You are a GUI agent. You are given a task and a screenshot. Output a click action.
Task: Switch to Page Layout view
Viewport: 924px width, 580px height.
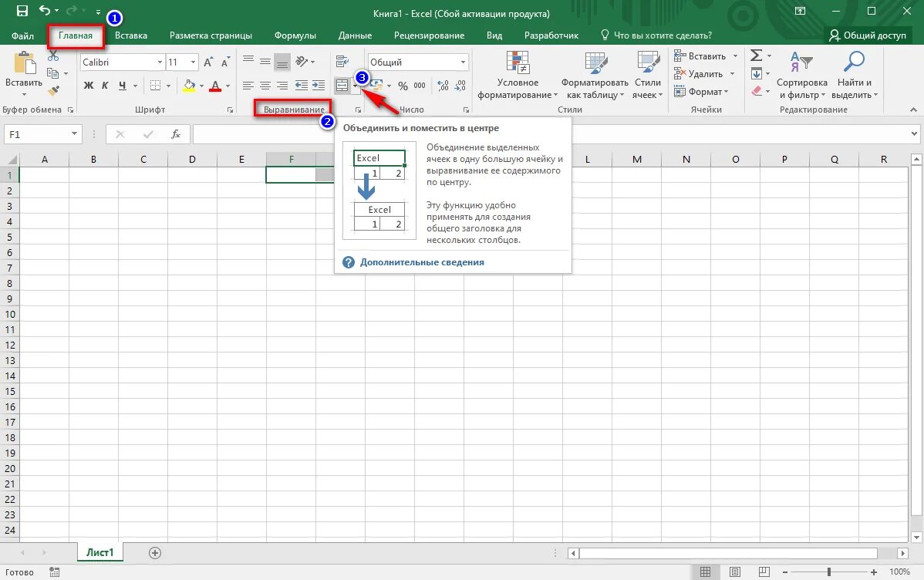(x=735, y=572)
